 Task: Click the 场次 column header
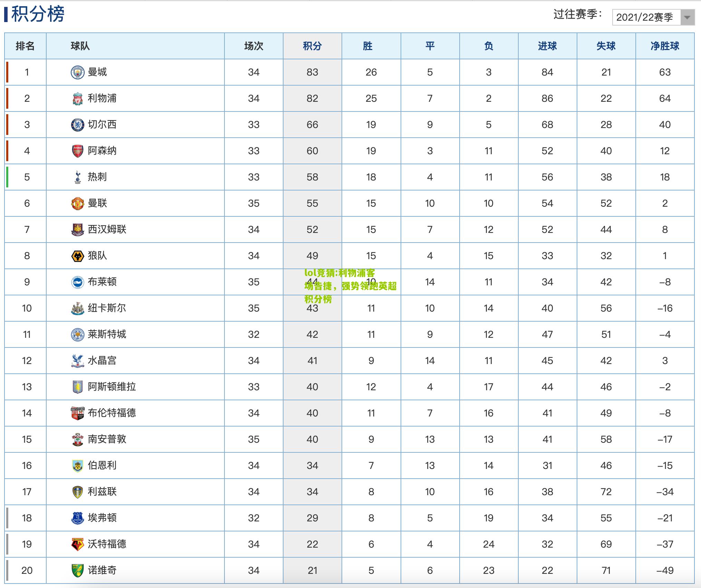[253, 46]
